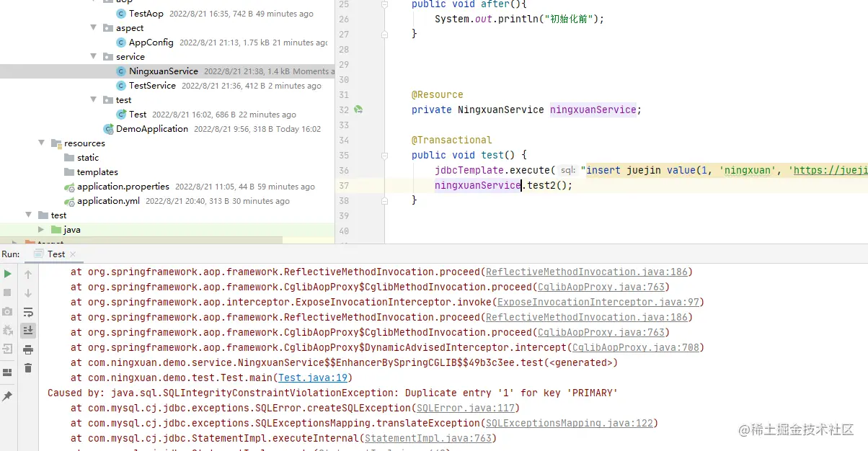Viewport: 868px width, 451px height.
Task: Select application.yml file name
Action: point(109,201)
